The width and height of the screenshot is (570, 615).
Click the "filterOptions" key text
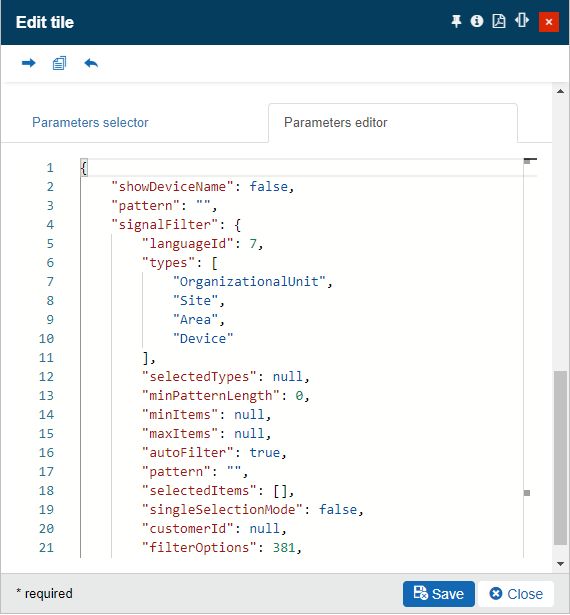pos(199,548)
